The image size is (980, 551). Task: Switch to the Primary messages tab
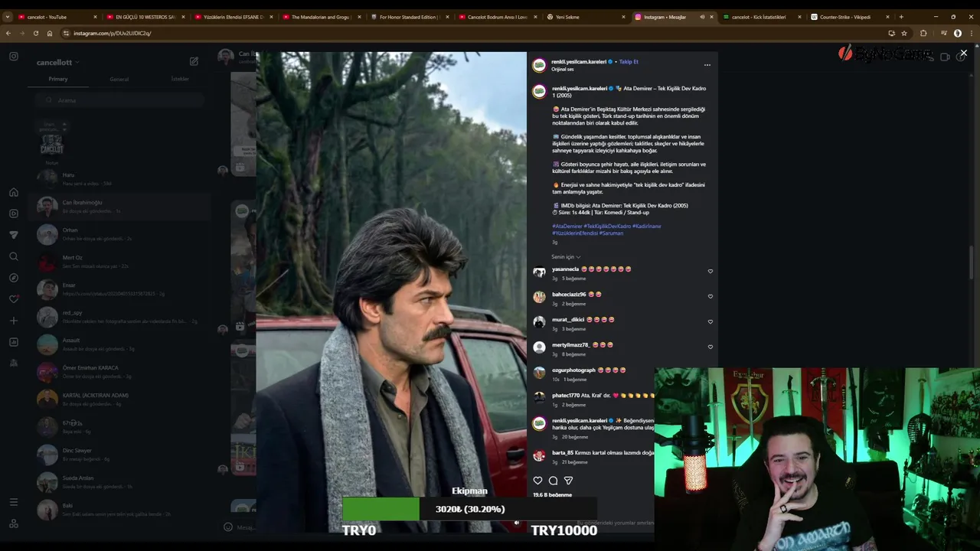click(58, 79)
